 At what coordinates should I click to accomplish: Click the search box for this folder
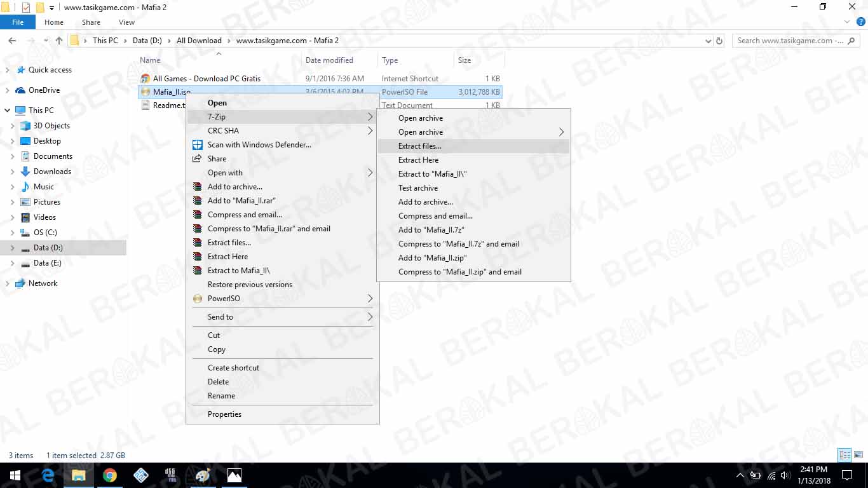click(x=797, y=41)
